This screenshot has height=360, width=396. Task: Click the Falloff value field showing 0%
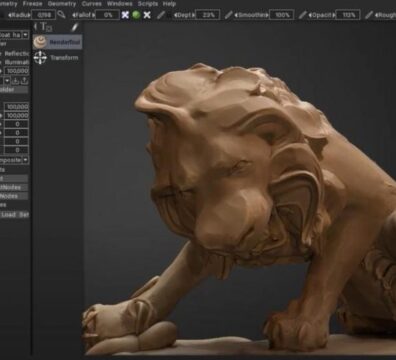click(x=107, y=15)
